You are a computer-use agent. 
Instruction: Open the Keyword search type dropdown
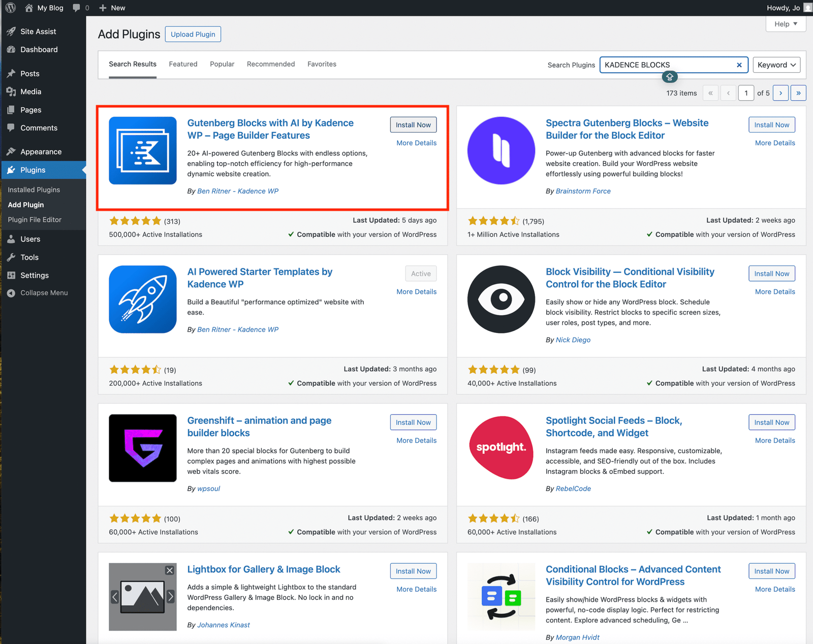[x=776, y=65]
